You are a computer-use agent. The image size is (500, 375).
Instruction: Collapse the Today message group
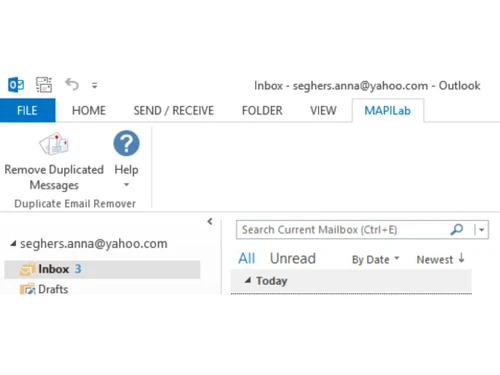tap(247, 280)
